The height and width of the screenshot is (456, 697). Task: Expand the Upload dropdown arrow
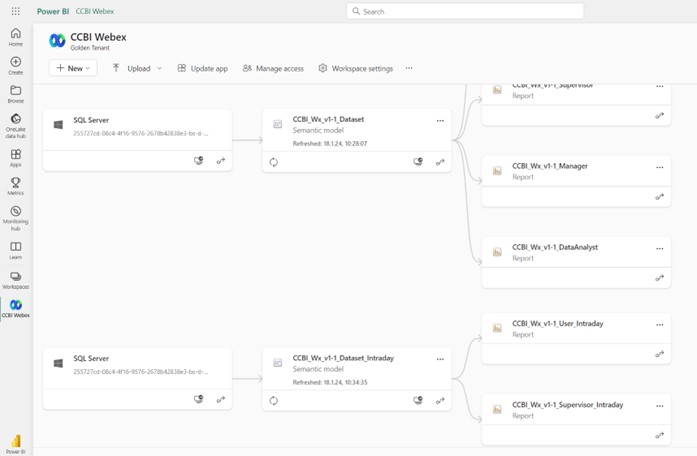click(x=159, y=68)
